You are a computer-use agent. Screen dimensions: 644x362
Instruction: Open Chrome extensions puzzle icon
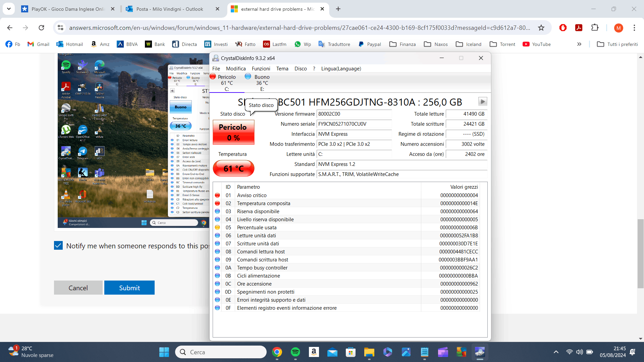[x=595, y=28]
